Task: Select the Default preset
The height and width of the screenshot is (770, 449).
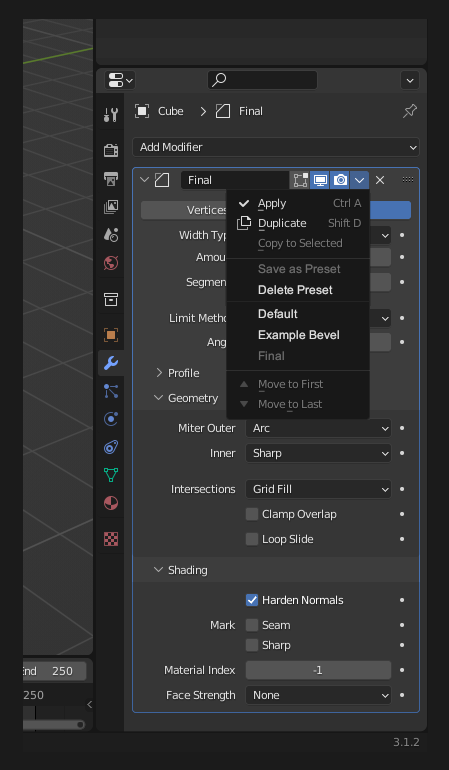Action: [278, 314]
